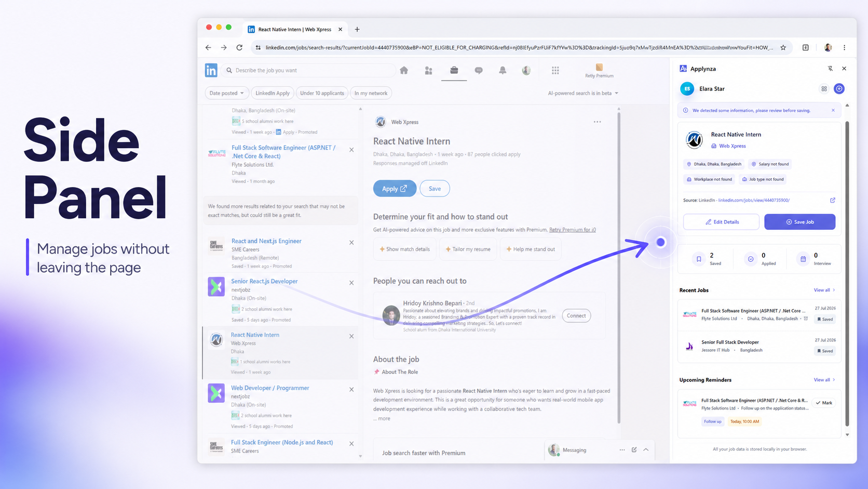View all Upcoming Reminders
Image resolution: width=868 pixels, height=489 pixels.
point(824,380)
